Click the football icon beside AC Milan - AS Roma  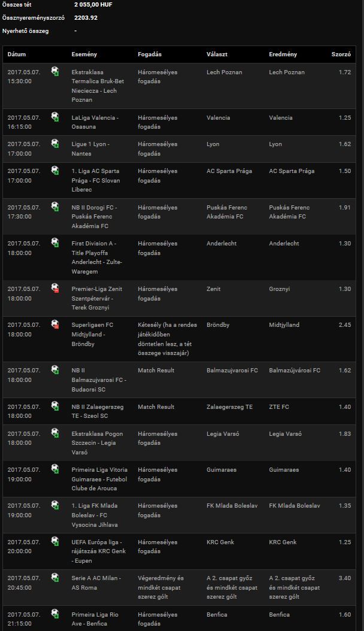tap(55, 578)
